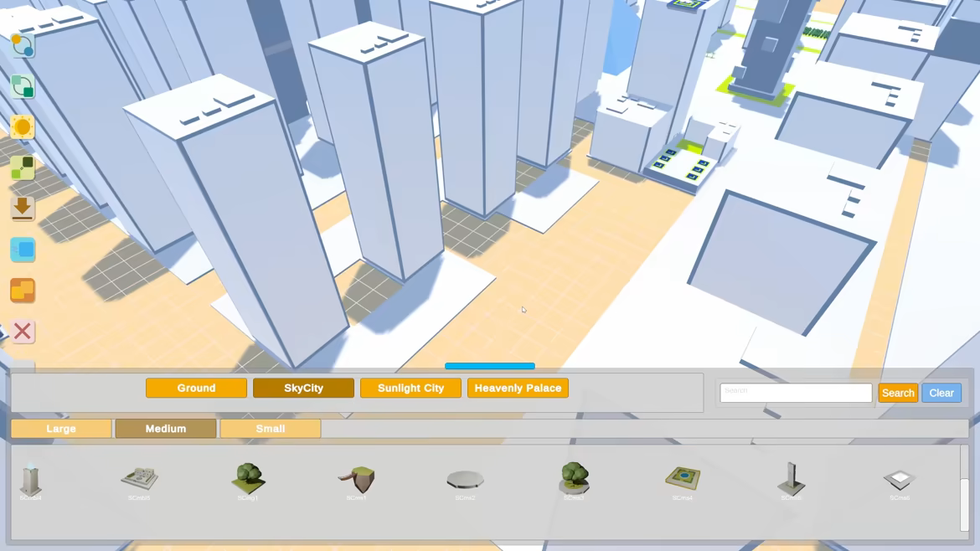Click the blue square icon in sidebar
Image resolution: width=980 pixels, height=551 pixels.
pos(23,250)
